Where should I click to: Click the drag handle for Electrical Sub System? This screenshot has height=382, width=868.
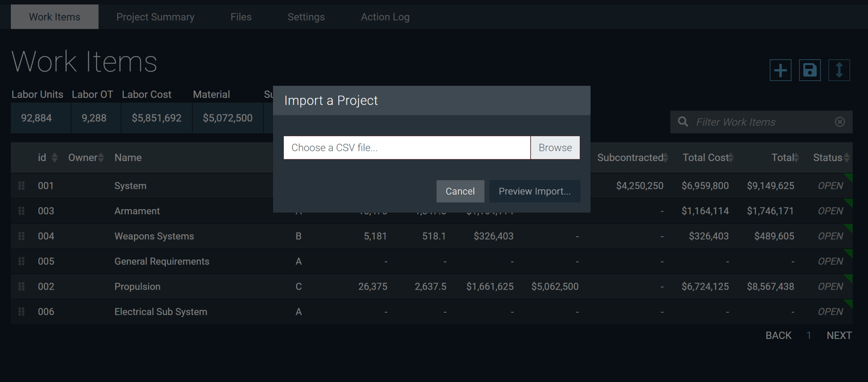tap(21, 311)
